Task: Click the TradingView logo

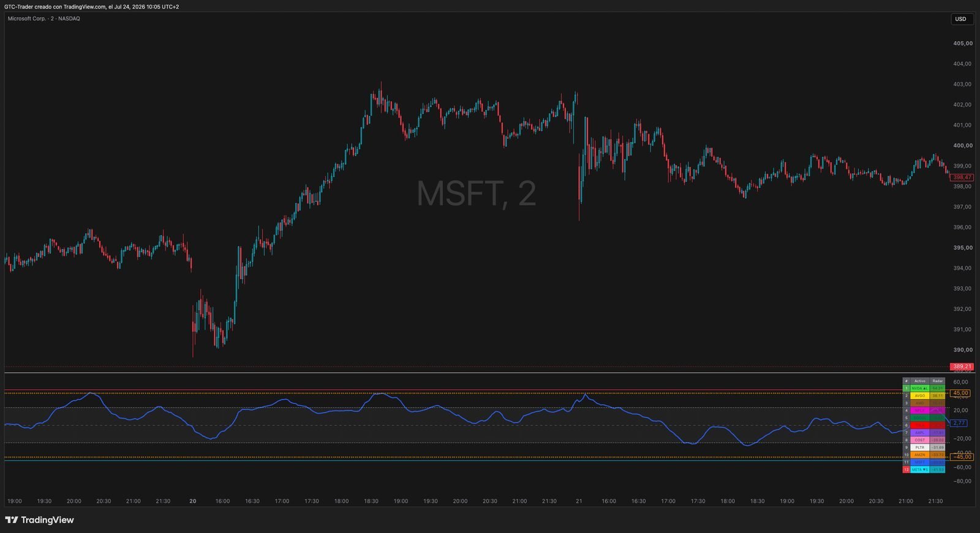Action: (x=40, y=520)
